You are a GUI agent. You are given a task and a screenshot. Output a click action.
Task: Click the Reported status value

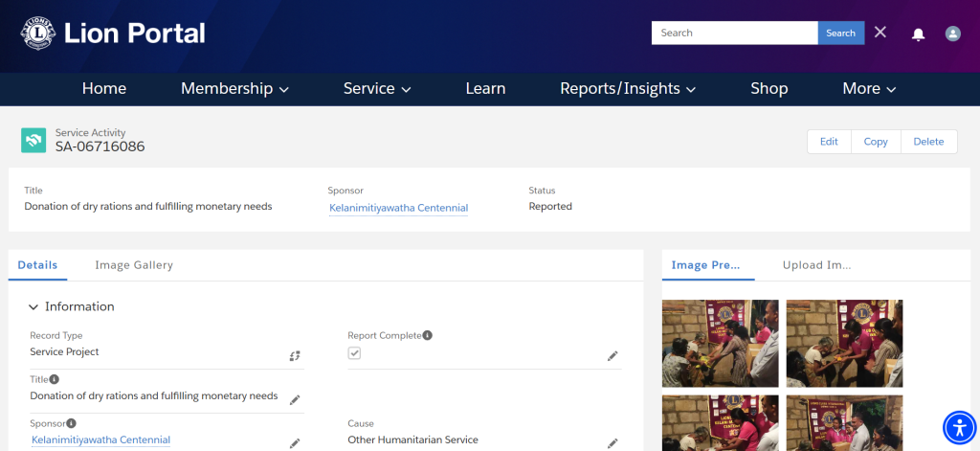[550, 207]
